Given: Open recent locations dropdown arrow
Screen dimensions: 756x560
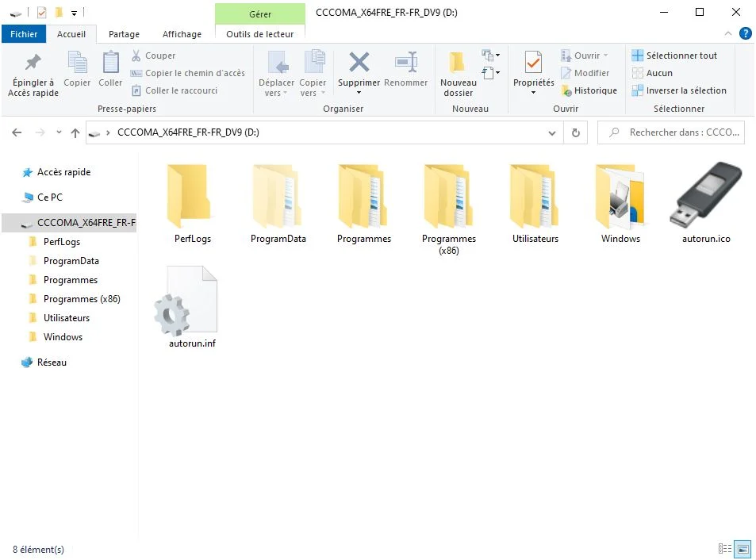Looking at the screenshot, I should point(59,132).
